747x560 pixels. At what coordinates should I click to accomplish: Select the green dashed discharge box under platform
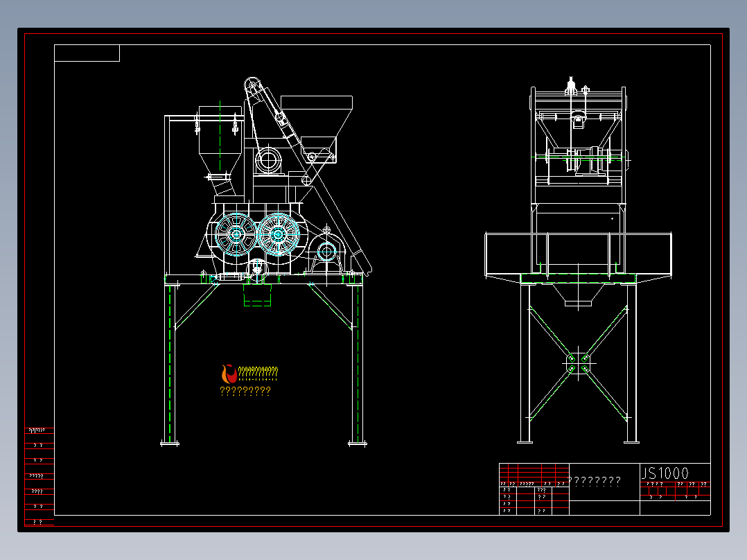click(257, 295)
